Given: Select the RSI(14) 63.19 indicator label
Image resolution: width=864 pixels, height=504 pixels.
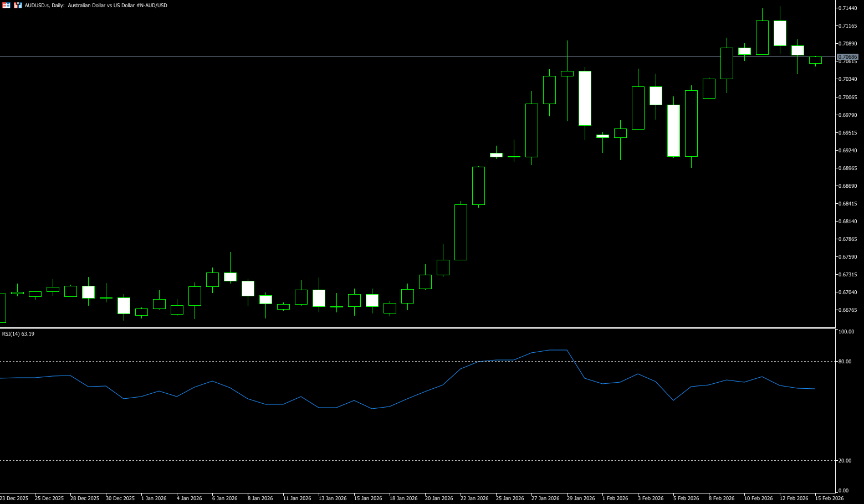Looking at the screenshot, I should [18, 334].
